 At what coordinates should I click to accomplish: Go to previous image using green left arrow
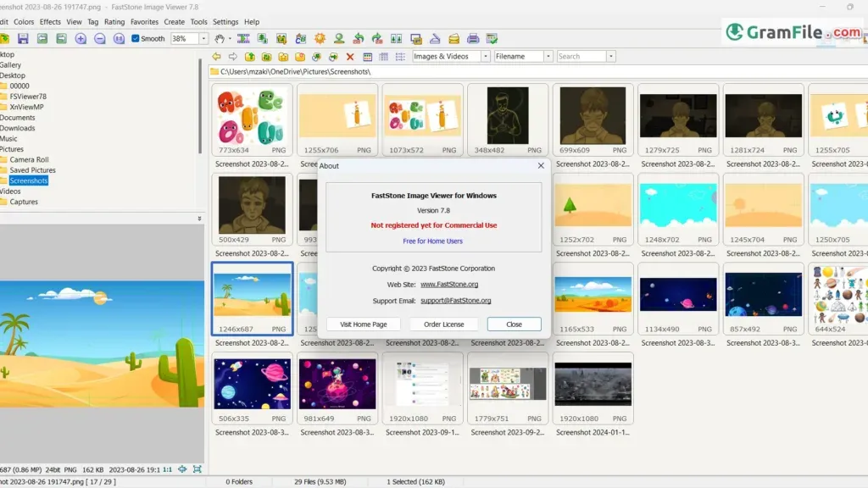[x=42, y=39]
